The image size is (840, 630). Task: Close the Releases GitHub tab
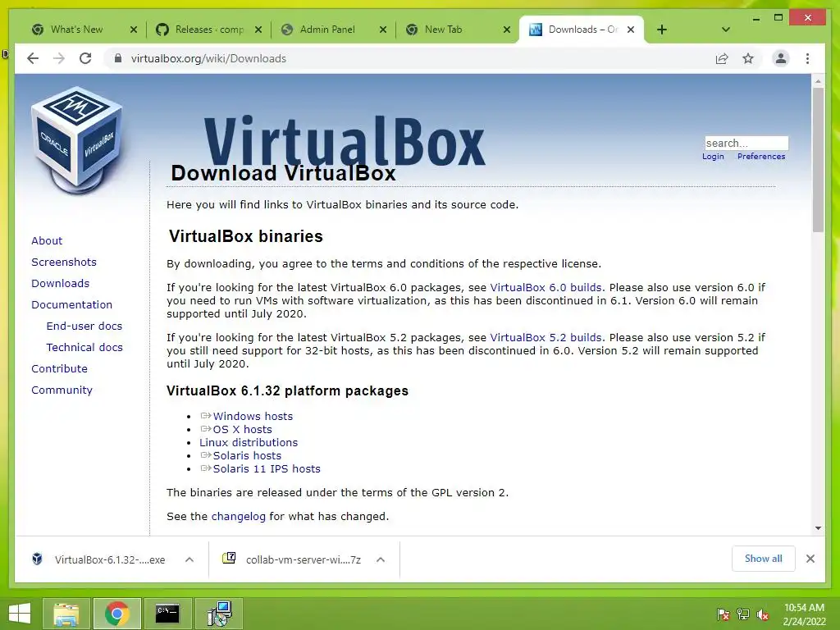pos(258,30)
